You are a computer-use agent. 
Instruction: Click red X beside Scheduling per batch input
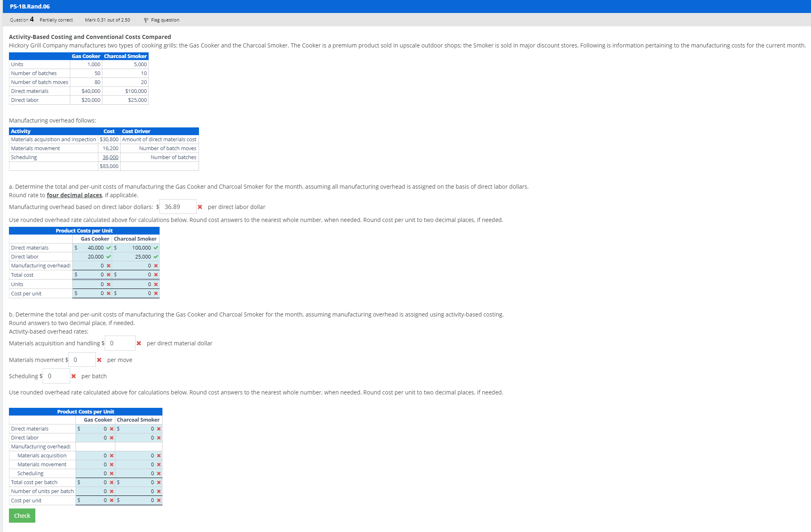click(74, 376)
